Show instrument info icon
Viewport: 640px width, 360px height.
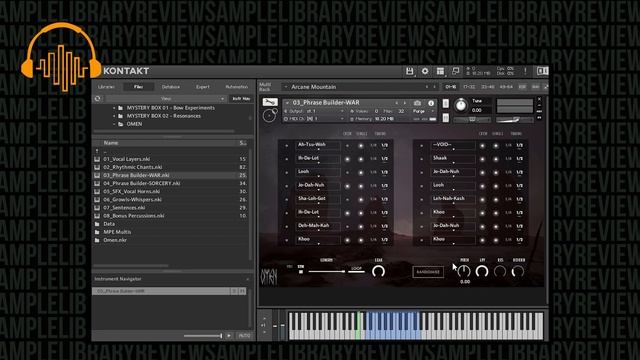431,103
